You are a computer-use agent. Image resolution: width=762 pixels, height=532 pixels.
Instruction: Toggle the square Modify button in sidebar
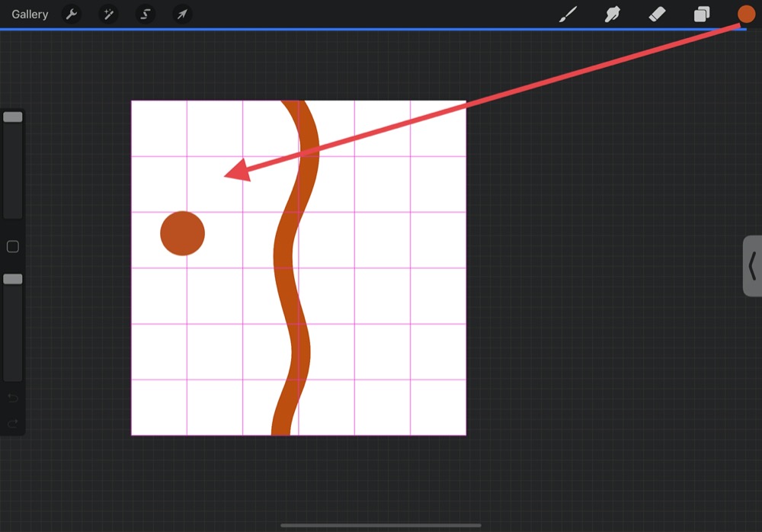point(13,247)
